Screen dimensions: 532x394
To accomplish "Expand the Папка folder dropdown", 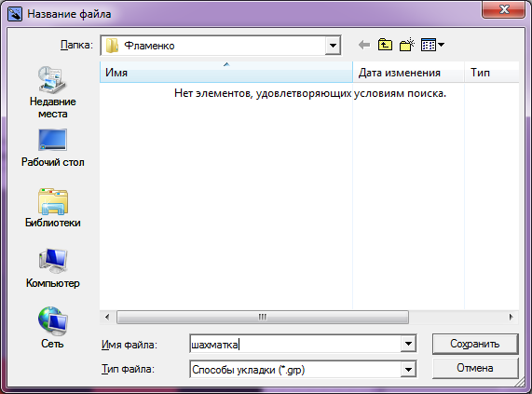I will 333,46.
